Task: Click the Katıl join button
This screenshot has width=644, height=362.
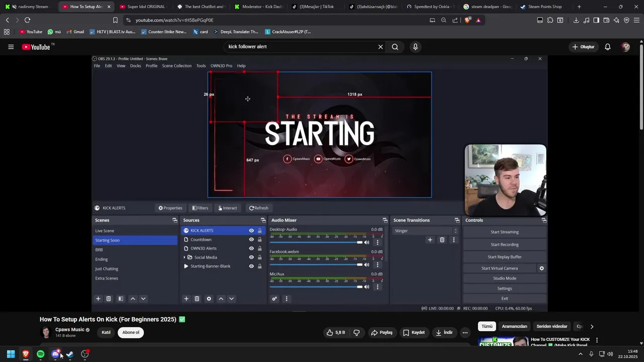Action: (106, 332)
